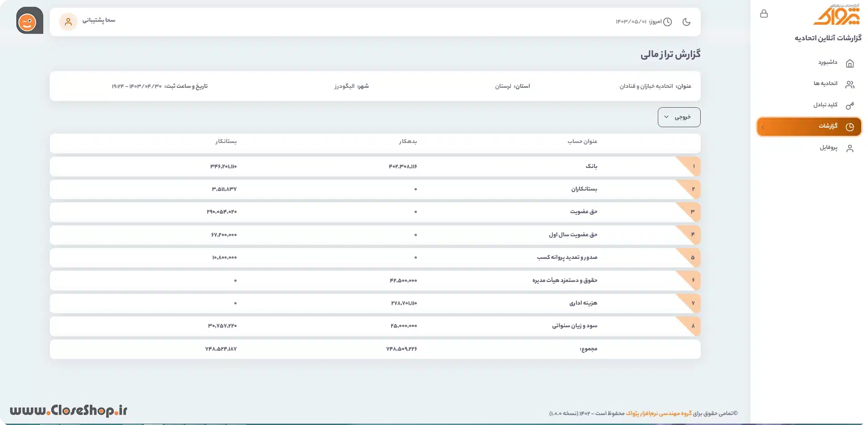Click the اتحادیه خبازان و قنادان title text
This screenshot has width=868, height=425.
(x=646, y=86)
